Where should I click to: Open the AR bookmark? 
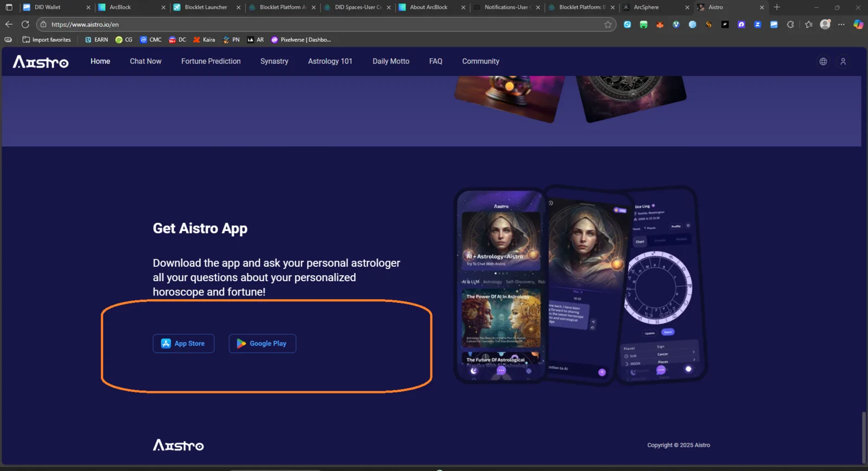click(256, 40)
